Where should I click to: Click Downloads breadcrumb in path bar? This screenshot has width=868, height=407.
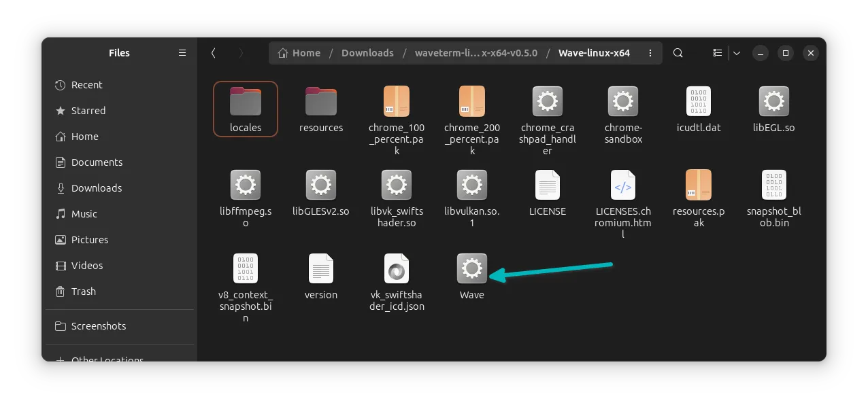367,53
